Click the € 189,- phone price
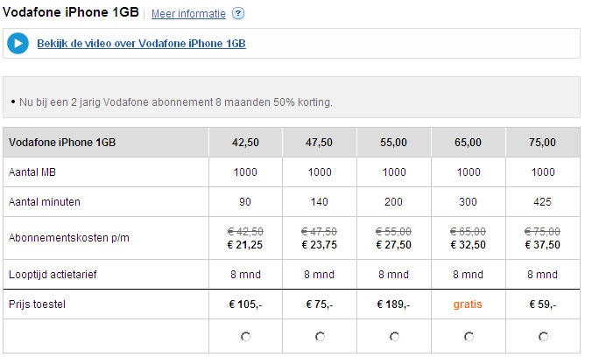This screenshot has width=599, height=364. [x=394, y=304]
